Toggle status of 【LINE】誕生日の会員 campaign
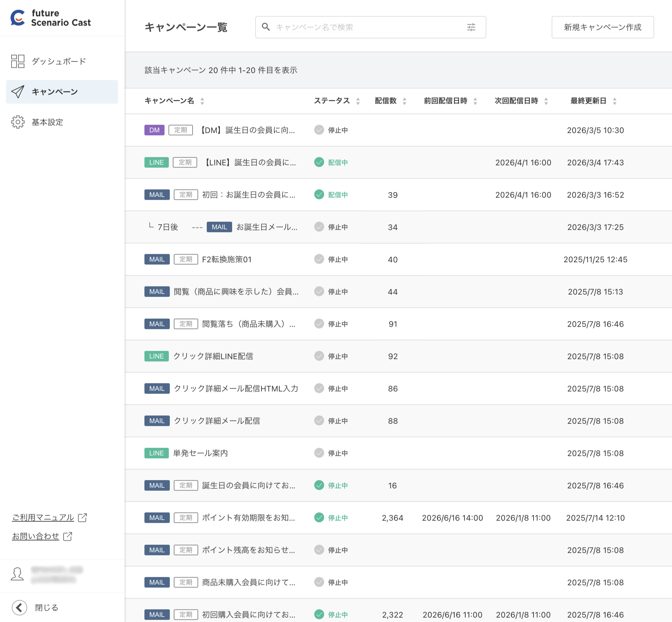This screenshot has height=622, width=672. coord(319,162)
